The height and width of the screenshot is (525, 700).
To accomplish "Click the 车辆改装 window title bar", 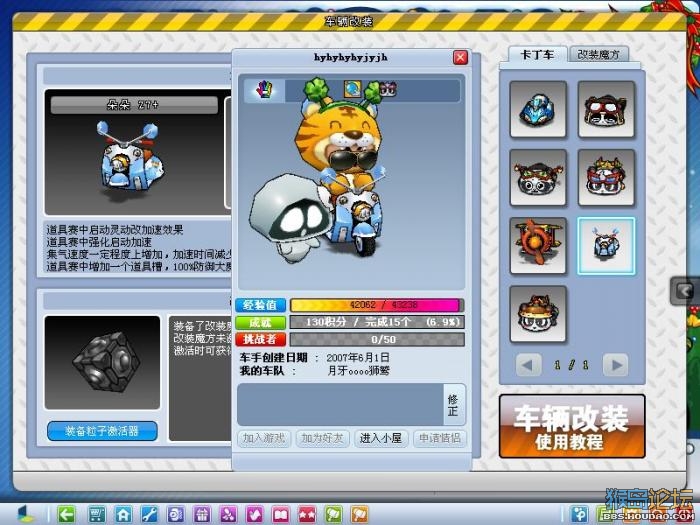I will coord(349,21).
